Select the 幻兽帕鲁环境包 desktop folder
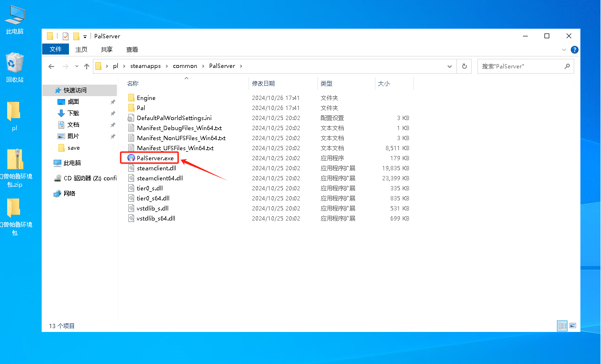This screenshot has height=364, width=601. coord(14,217)
